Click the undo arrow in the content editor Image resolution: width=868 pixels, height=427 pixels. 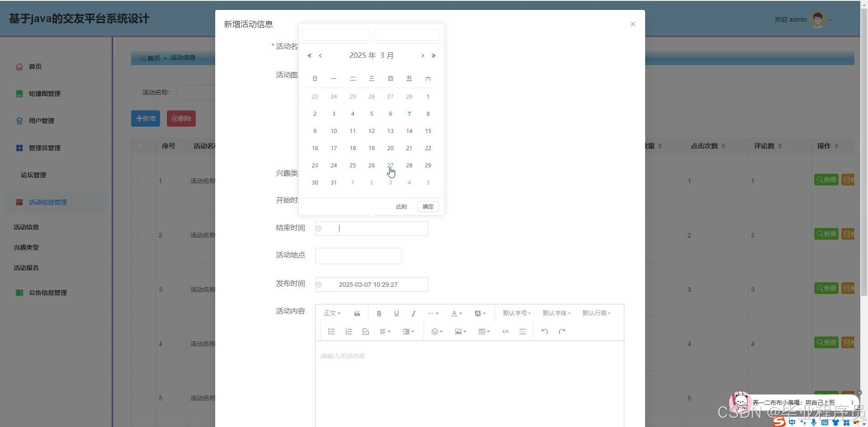pos(544,332)
